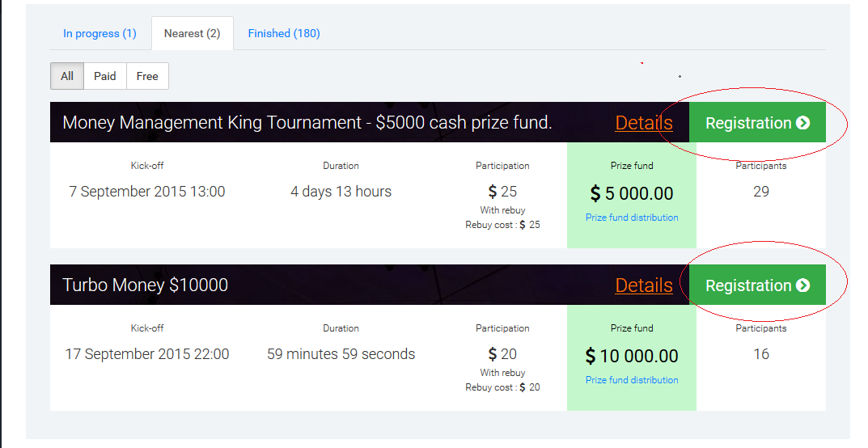Click the $ 5 000.00 prize fund amount
This screenshot has height=448, width=868.
[x=632, y=193]
